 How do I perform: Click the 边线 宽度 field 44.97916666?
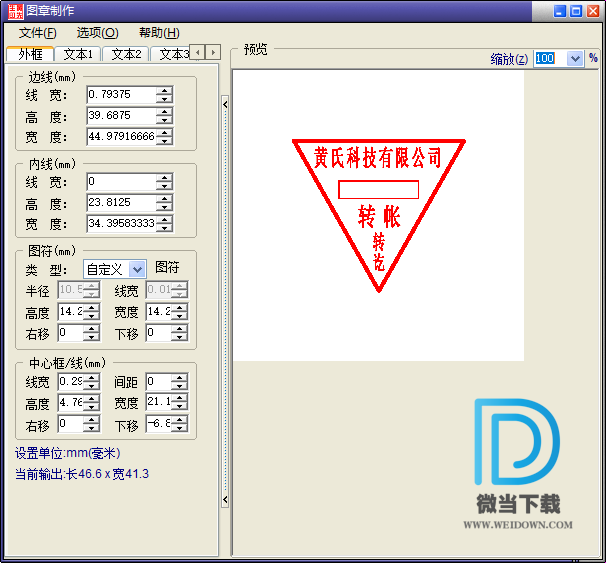121,136
